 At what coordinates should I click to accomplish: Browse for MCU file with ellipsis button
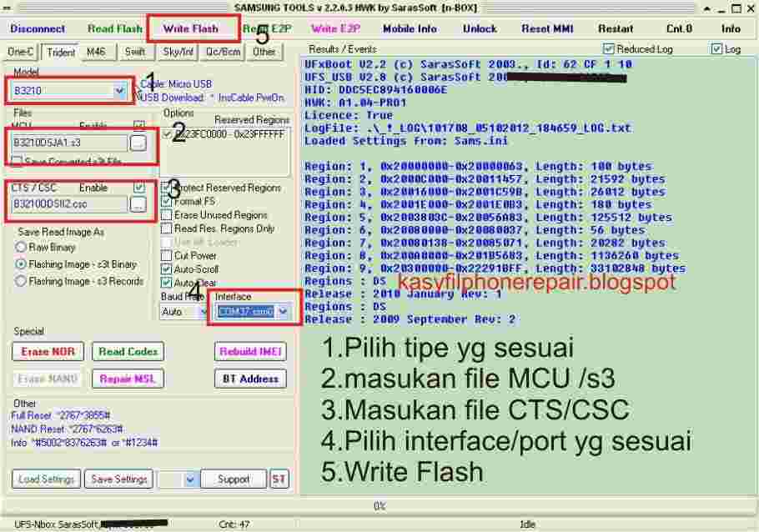pyautogui.click(x=138, y=143)
